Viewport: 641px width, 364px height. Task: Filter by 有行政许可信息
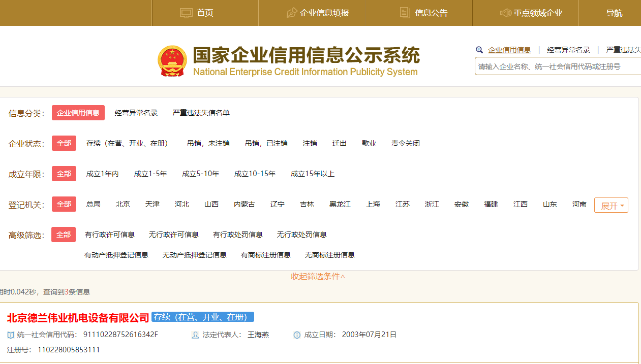110,235
